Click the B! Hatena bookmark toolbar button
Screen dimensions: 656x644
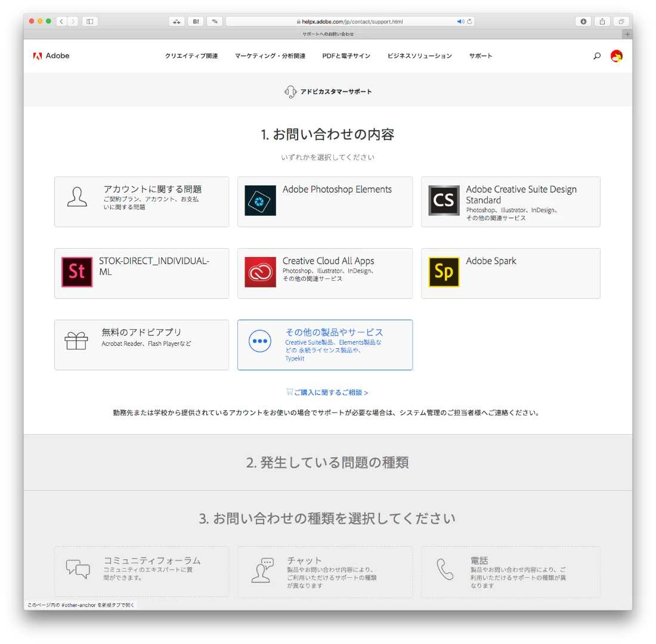196,21
